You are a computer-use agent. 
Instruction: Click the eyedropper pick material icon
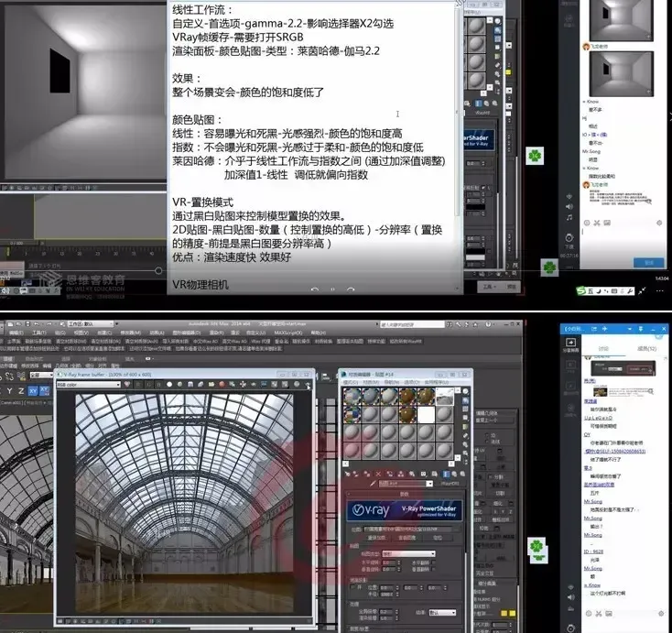click(373, 484)
